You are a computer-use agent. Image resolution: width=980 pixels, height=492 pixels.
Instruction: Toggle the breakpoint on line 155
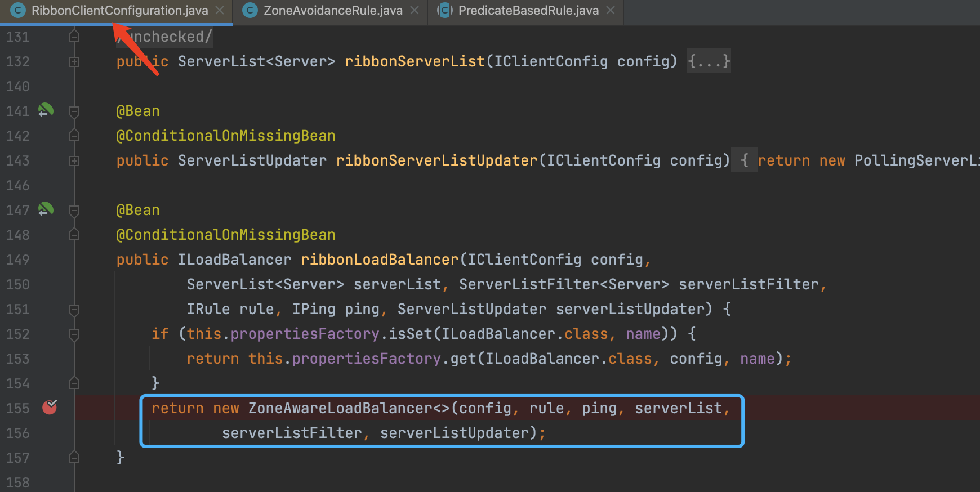tap(50, 407)
